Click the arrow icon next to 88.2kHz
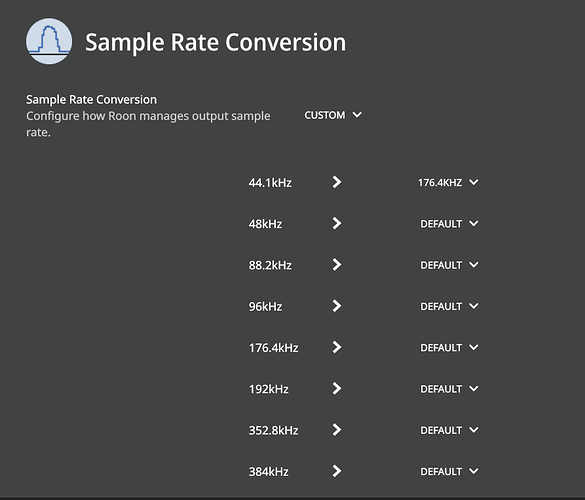The width and height of the screenshot is (585, 500). point(337,265)
